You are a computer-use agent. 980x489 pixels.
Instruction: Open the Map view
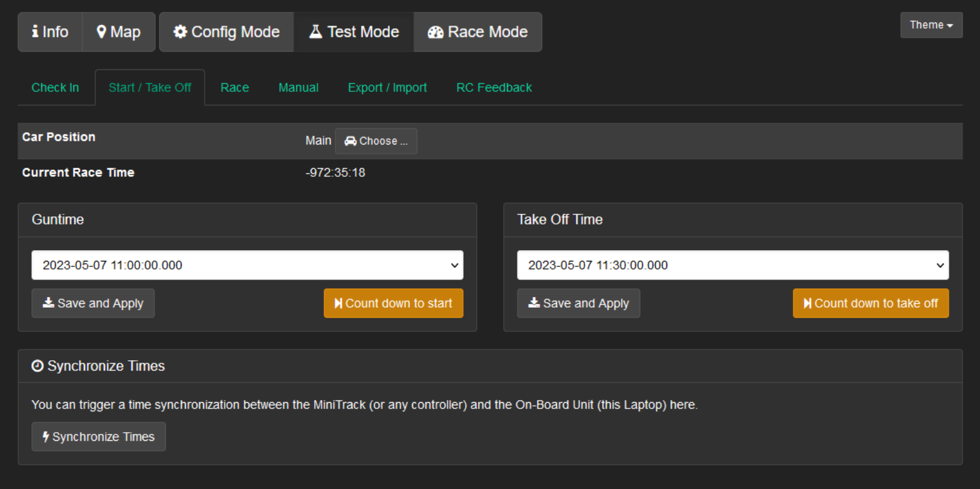click(118, 32)
